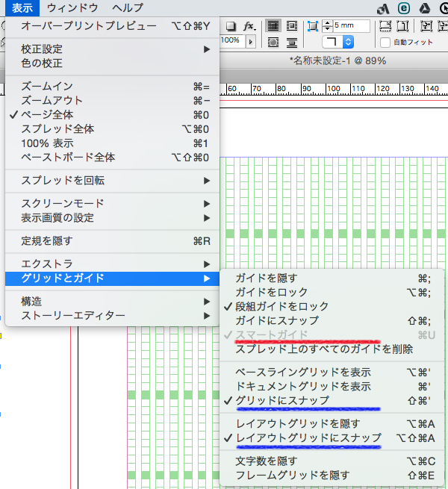Select wrap around bounding box icon

[x=292, y=26]
